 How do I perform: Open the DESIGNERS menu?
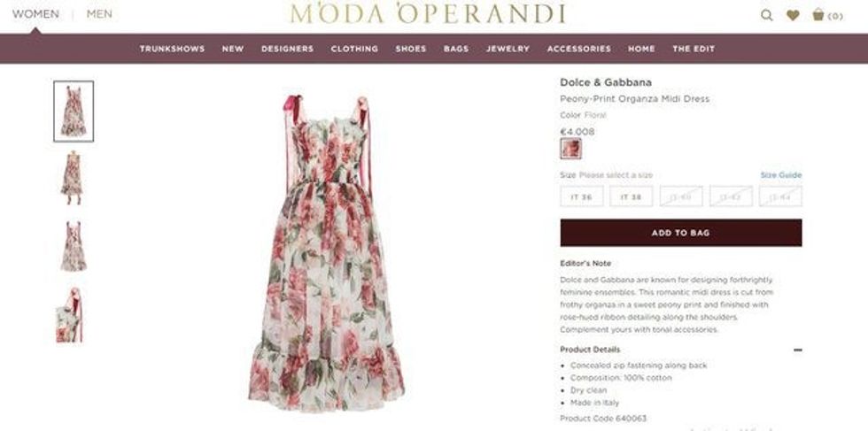click(x=287, y=49)
